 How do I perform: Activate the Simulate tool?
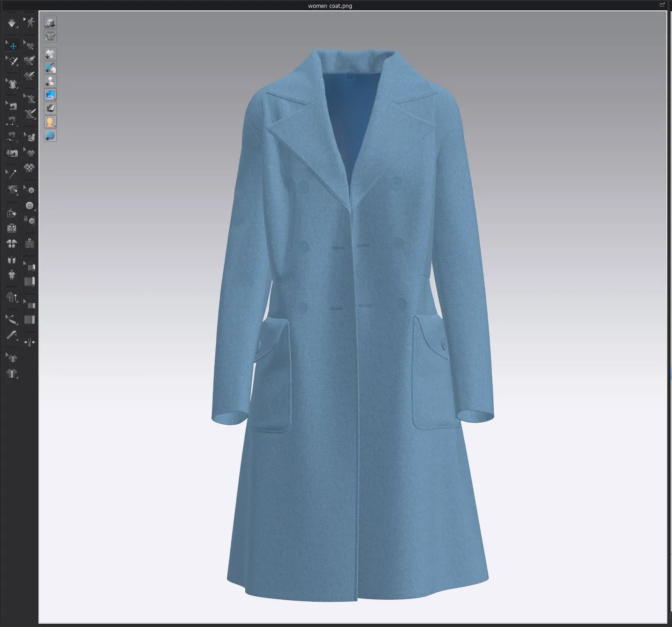coord(12,23)
